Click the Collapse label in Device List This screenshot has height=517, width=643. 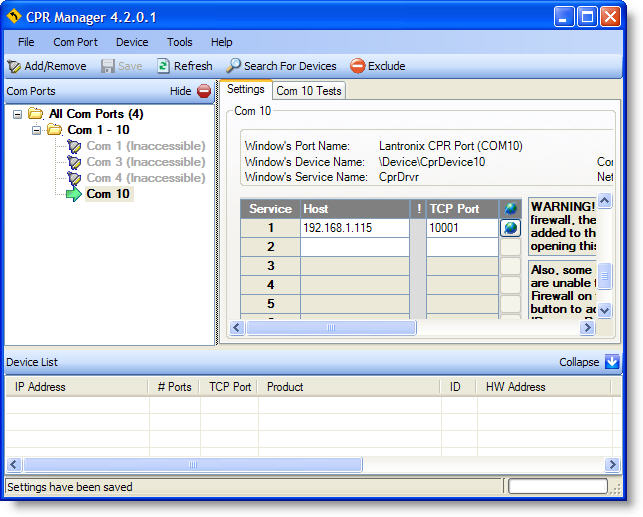[579, 362]
